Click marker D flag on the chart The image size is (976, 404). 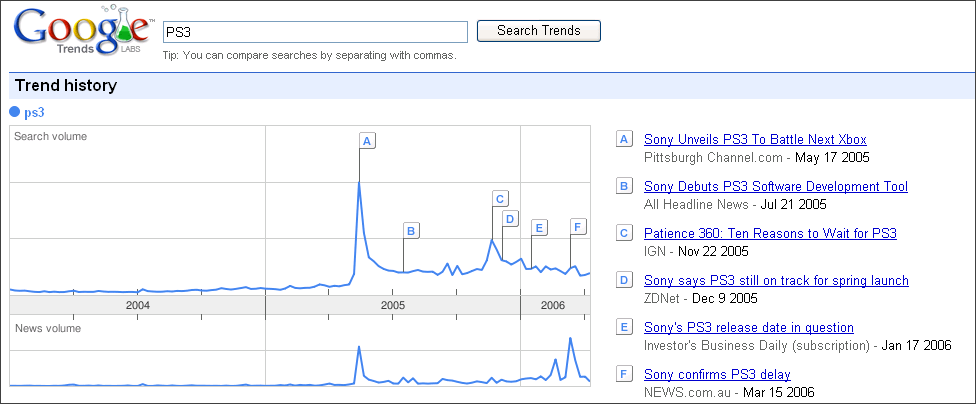509,218
